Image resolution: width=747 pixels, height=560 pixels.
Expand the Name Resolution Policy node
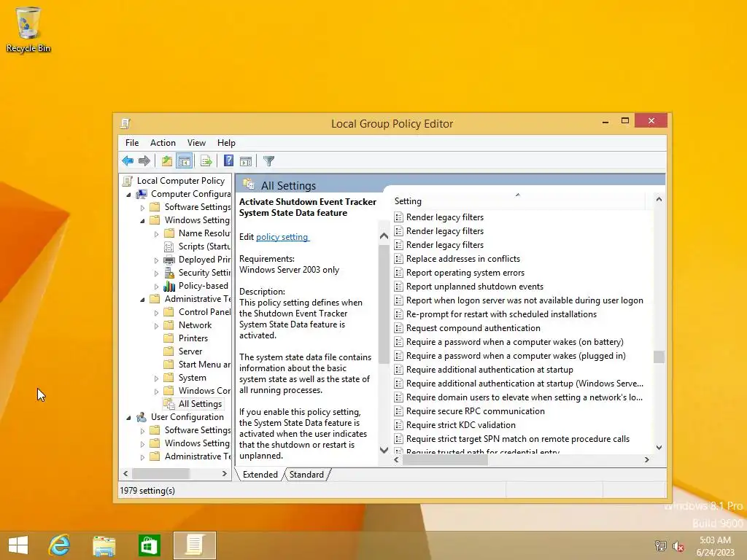(156, 234)
